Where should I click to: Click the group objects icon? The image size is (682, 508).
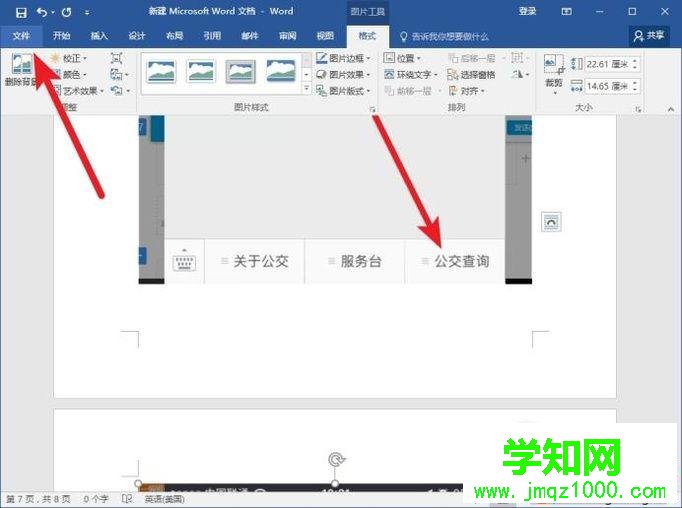click(519, 58)
